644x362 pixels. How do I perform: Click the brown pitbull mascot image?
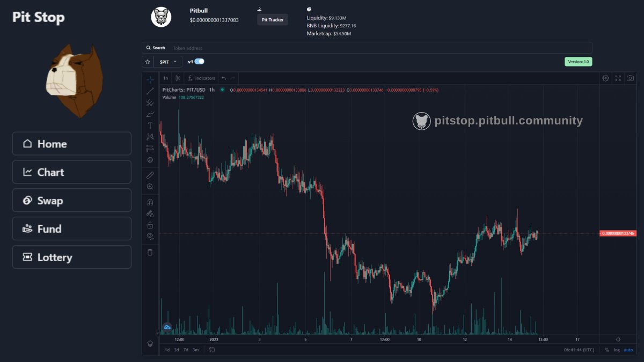tap(74, 81)
